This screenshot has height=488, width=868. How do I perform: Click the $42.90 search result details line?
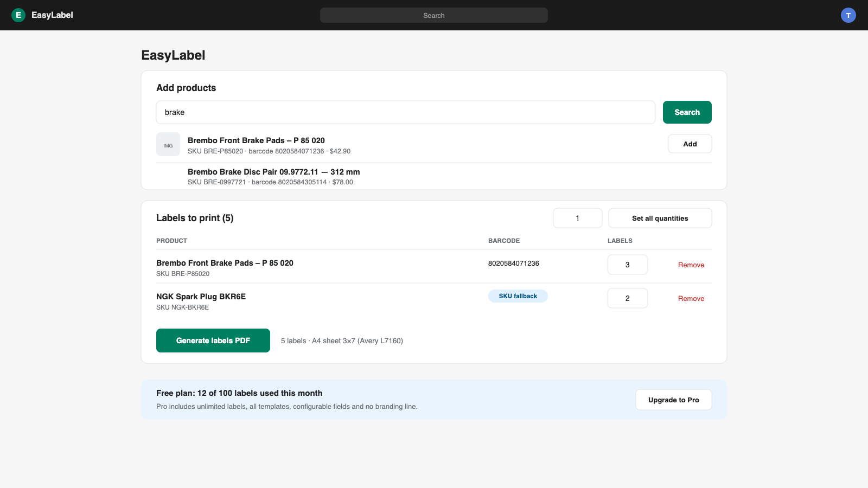point(269,151)
